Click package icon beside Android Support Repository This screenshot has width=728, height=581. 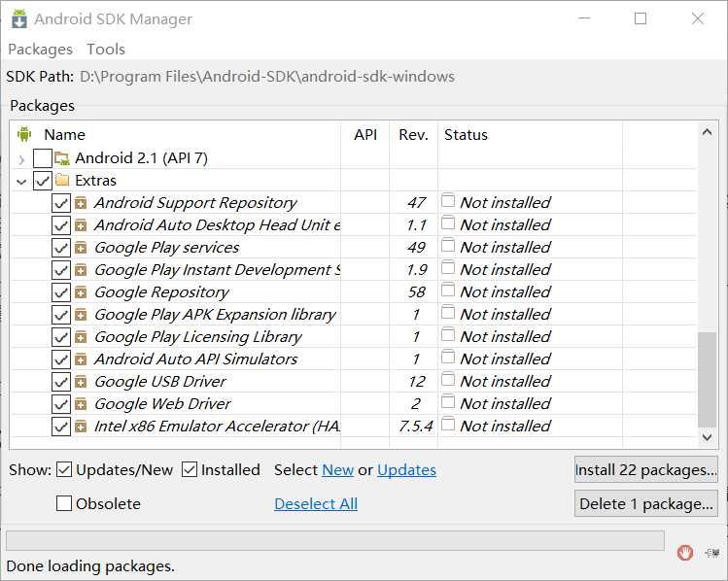(x=81, y=203)
